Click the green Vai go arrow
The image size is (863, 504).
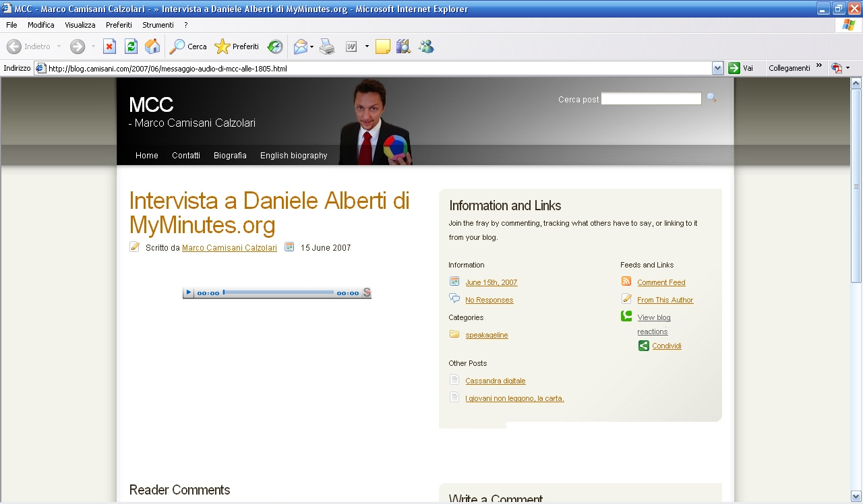[734, 68]
